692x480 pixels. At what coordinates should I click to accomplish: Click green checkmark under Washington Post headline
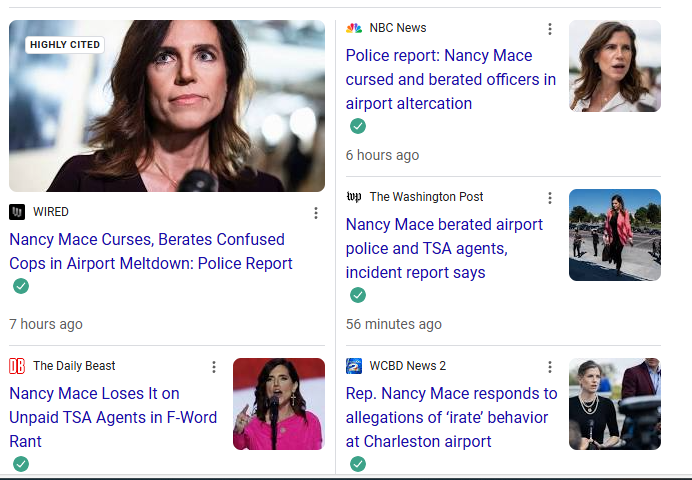[358, 295]
